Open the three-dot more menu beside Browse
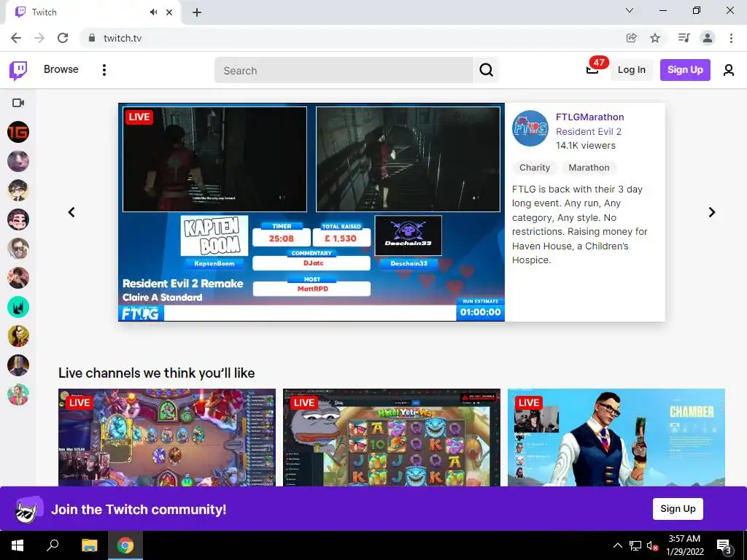This screenshot has height=560, width=747. click(x=104, y=70)
